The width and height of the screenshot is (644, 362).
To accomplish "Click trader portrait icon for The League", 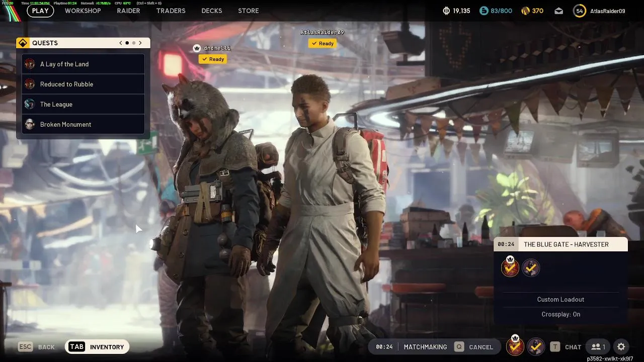I will (x=30, y=104).
